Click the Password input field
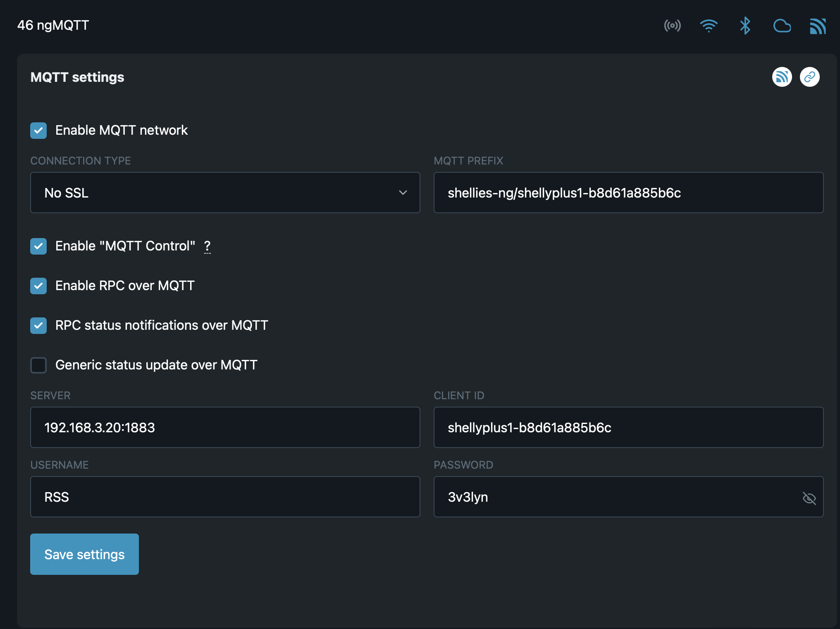 click(x=628, y=497)
